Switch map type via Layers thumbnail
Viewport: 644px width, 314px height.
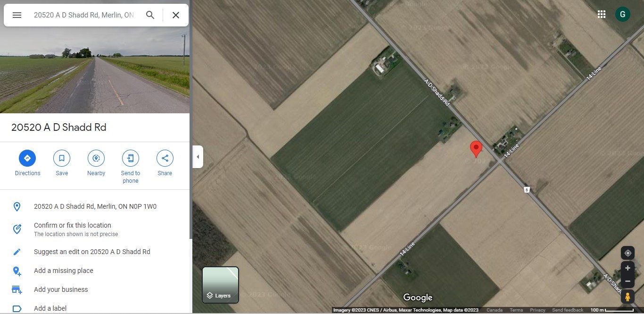221,285
